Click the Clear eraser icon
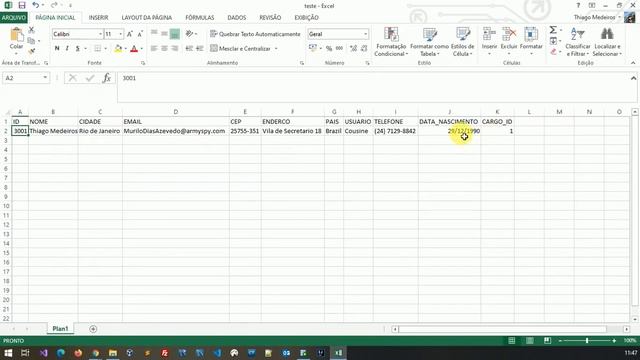Viewport: 640px width, 360px height. click(553, 51)
